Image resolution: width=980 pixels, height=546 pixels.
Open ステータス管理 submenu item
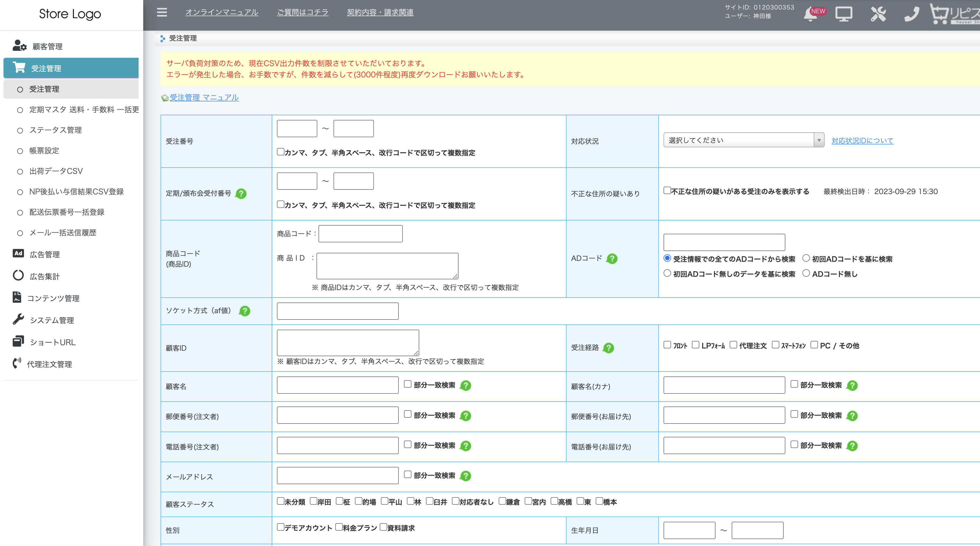pos(55,130)
